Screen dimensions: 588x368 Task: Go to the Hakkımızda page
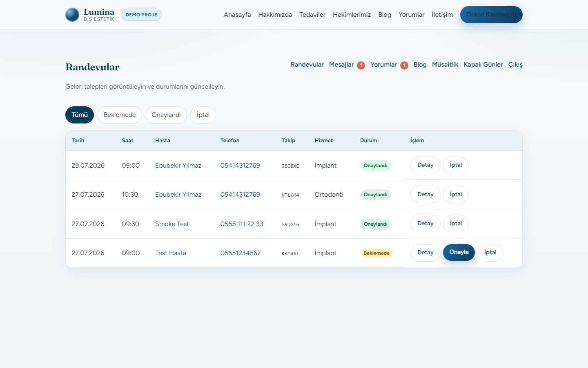click(x=275, y=15)
